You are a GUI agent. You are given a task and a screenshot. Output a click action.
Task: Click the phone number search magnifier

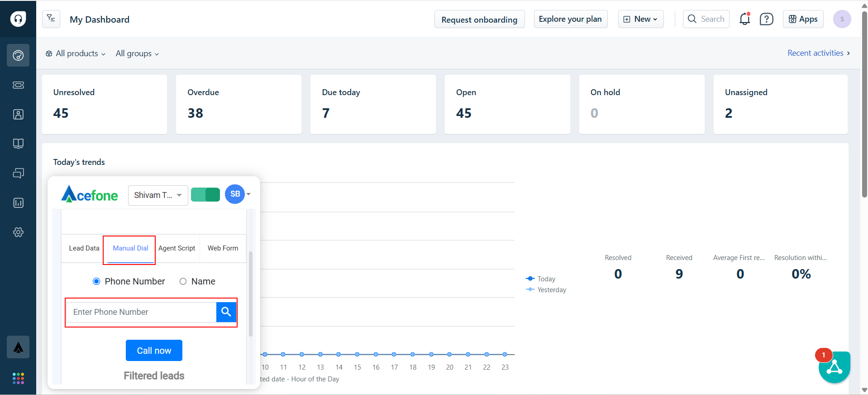click(x=226, y=312)
